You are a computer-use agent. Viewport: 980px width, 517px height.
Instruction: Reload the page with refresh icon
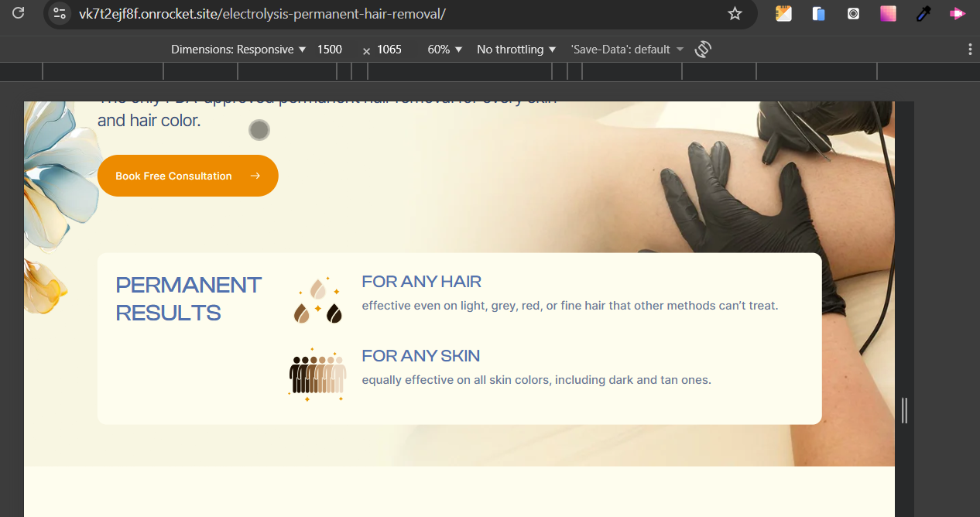click(18, 13)
